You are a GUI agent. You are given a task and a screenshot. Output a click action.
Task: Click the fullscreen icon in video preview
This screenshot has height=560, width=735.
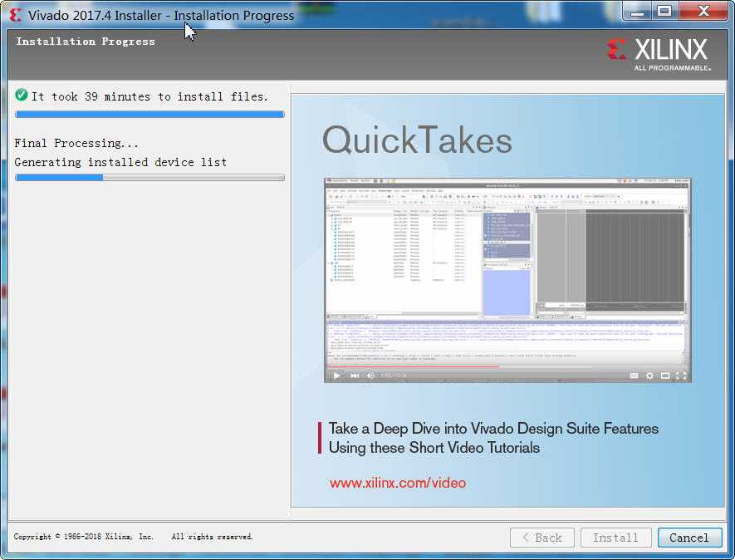click(681, 376)
